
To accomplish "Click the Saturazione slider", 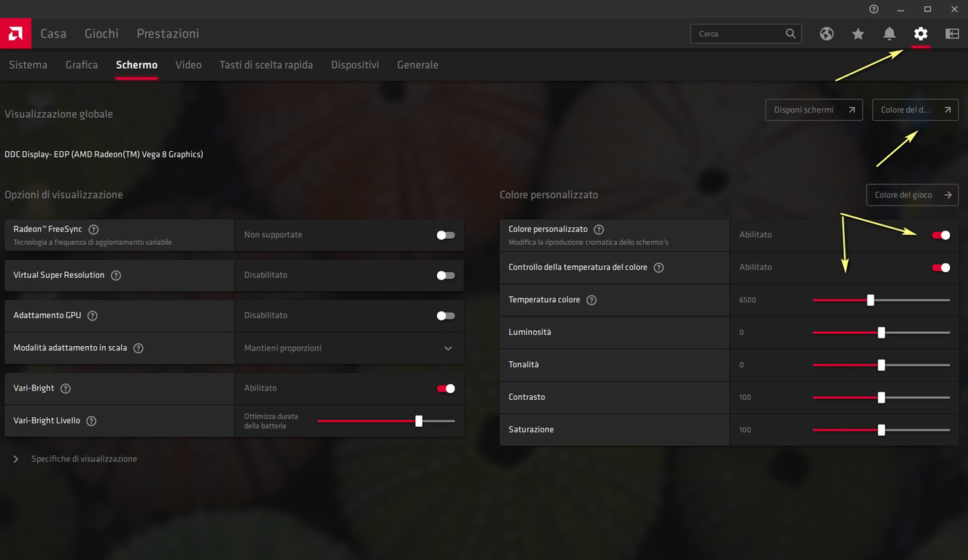I will [881, 430].
